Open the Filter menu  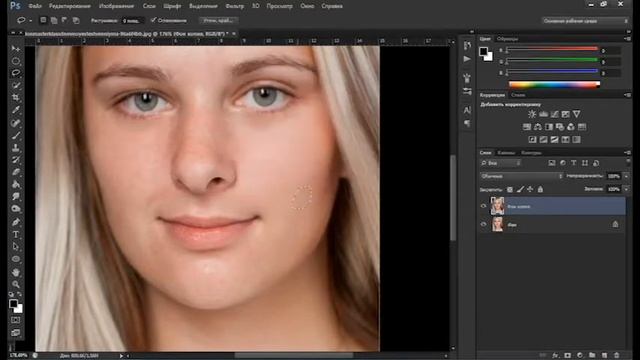tap(235, 6)
